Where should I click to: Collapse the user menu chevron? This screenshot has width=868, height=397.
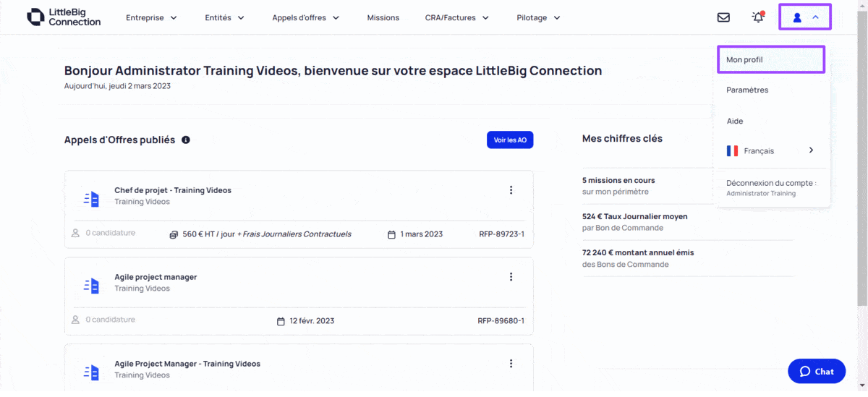(815, 17)
